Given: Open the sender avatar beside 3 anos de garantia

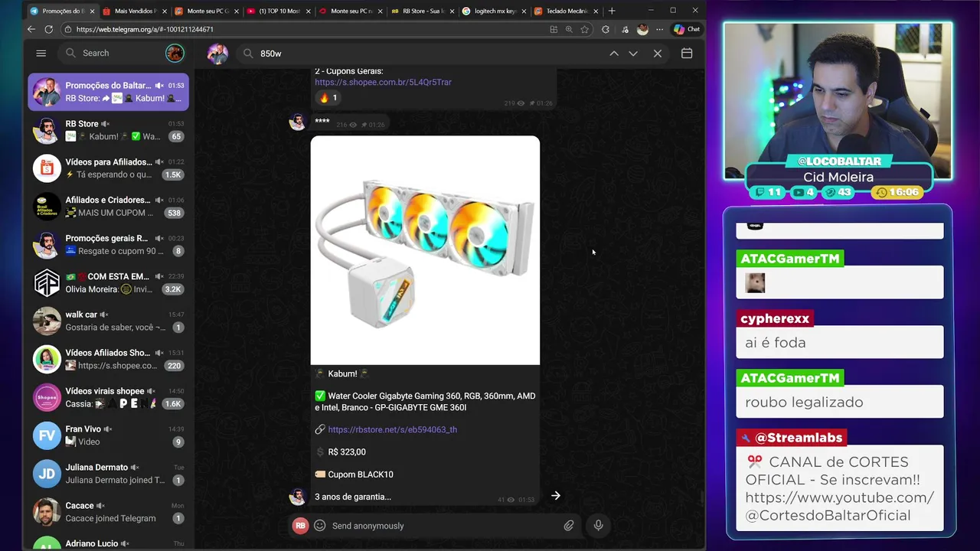Looking at the screenshot, I should (x=297, y=496).
